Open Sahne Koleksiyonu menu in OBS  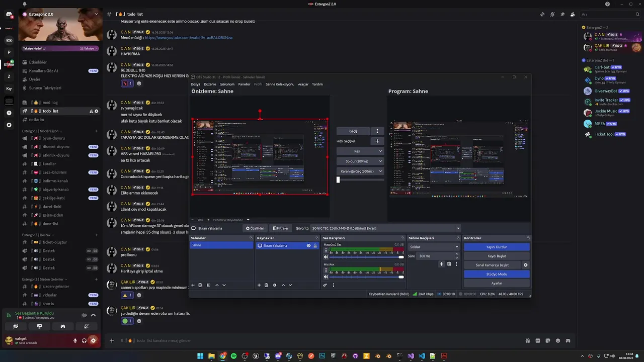point(280,84)
